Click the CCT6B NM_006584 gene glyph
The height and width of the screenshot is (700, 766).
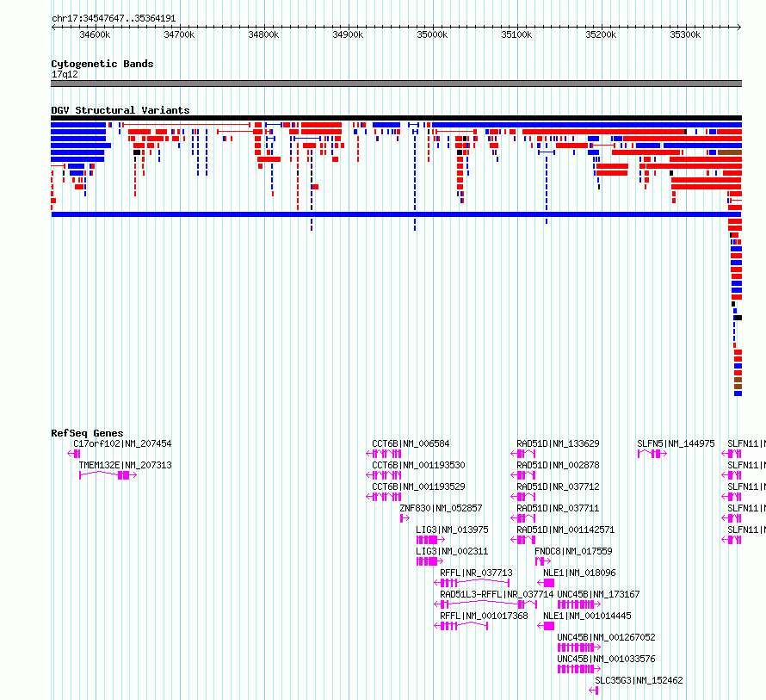(384, 454)
